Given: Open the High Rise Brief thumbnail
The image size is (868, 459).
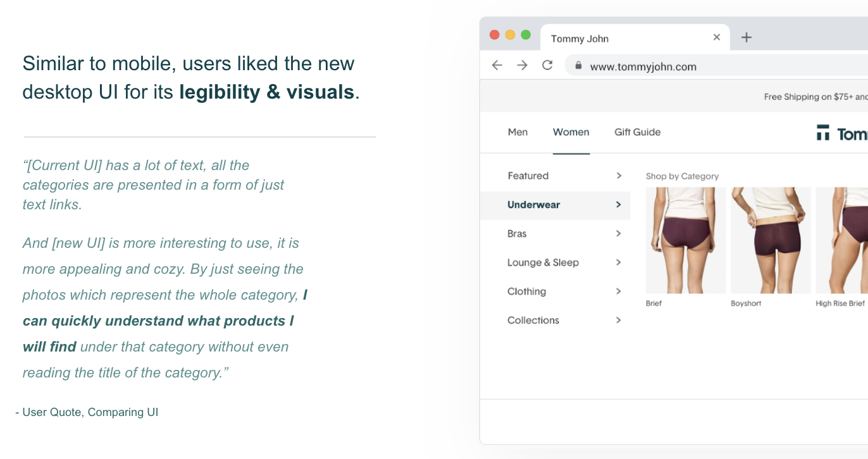Looking at the screenshot, I should 842,240.
